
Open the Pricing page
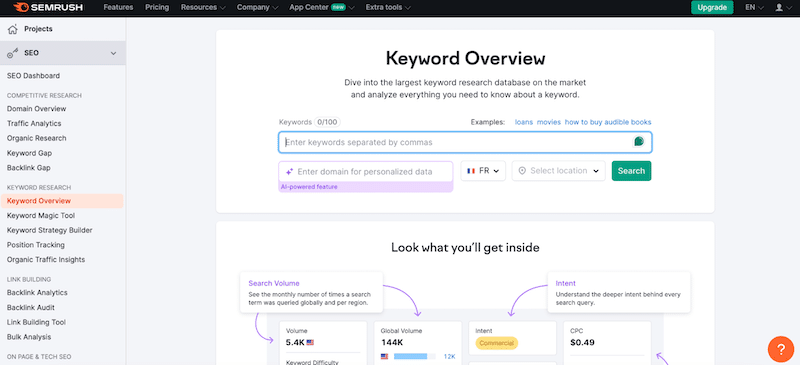157,8
